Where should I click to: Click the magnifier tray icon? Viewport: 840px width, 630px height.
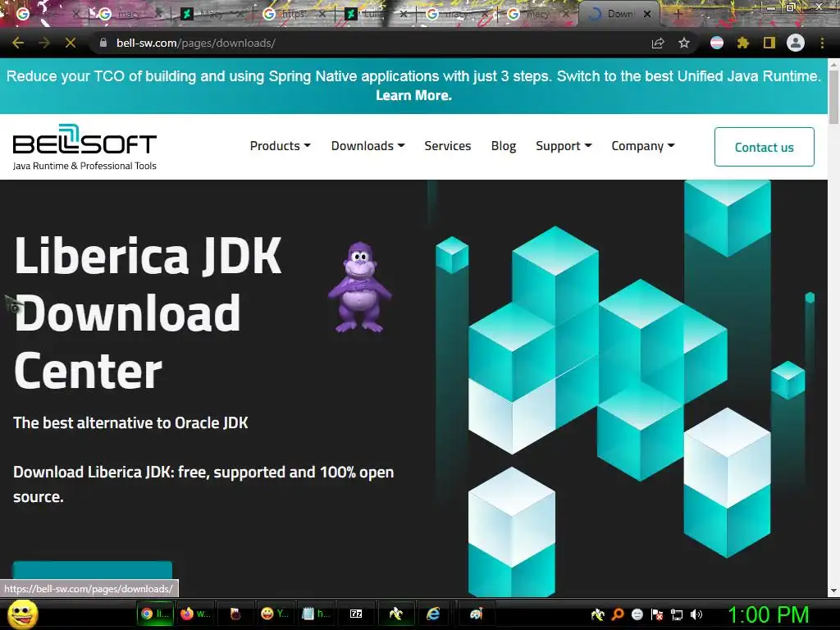click(617, 614)
